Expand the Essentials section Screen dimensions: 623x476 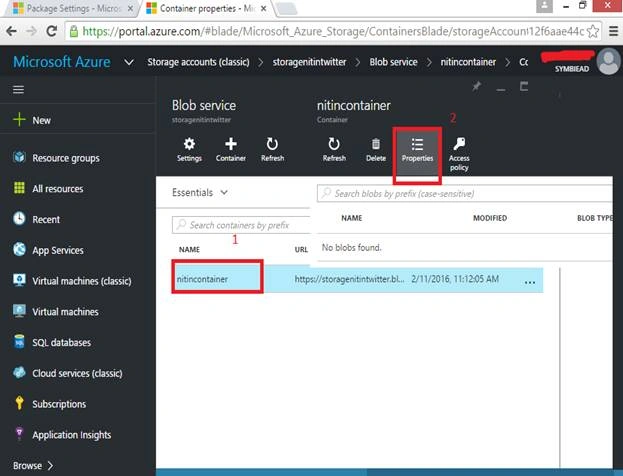(200, 193)
